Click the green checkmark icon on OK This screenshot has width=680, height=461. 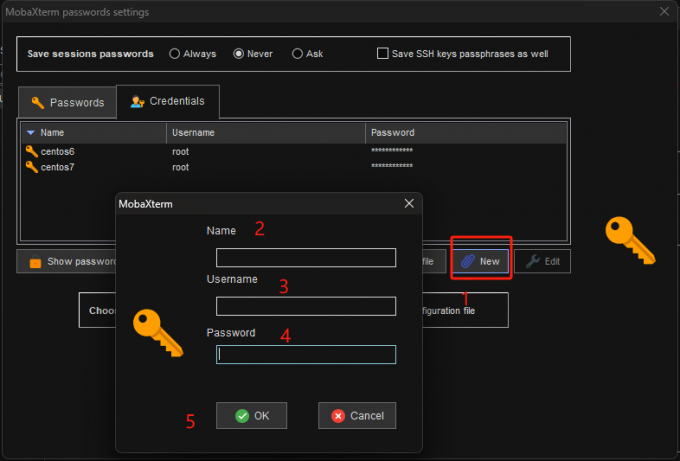[242, 416]
